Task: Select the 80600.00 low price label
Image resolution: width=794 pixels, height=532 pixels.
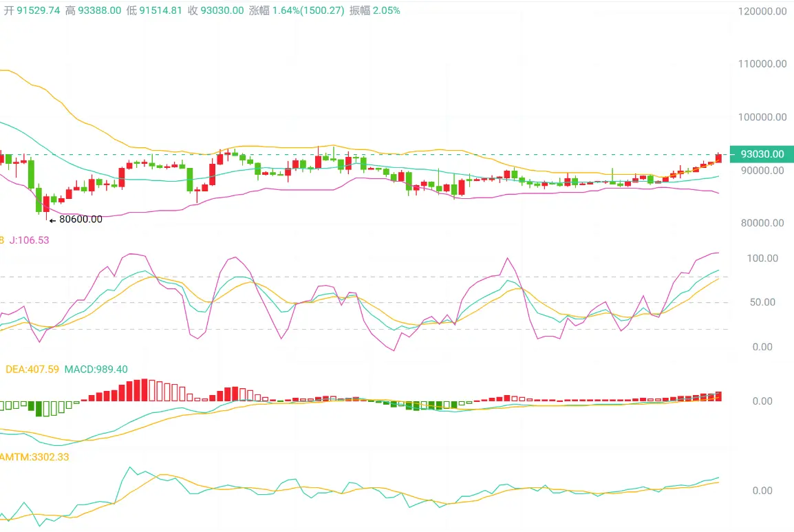Action: pos(81,220)
